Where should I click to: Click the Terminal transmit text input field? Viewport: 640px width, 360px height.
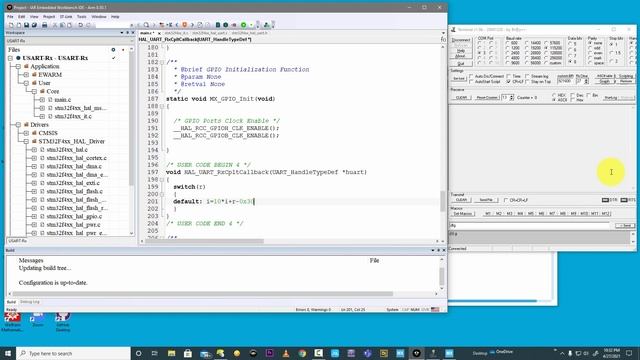click(x=530, y=226)
